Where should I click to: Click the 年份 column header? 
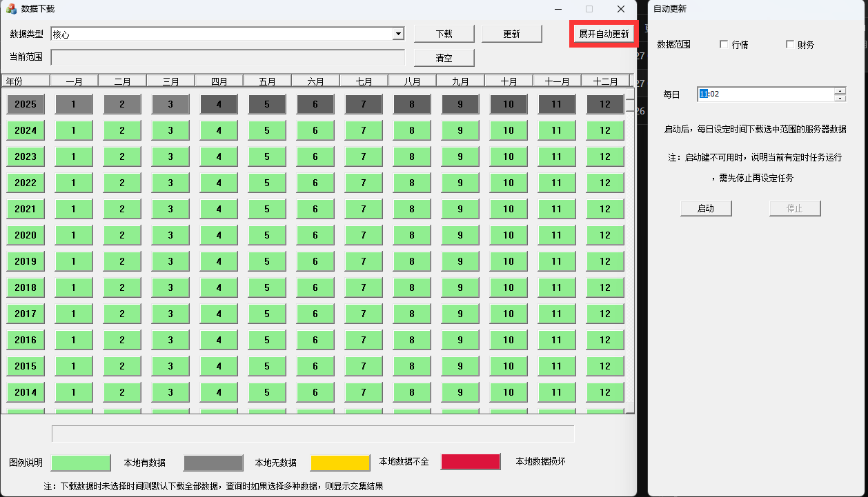pos(26,81)
